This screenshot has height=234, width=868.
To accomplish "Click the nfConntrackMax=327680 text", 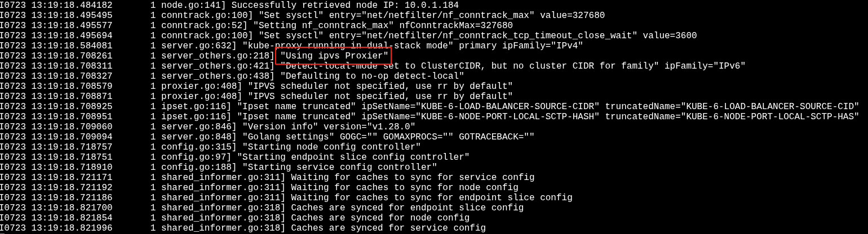I will (x=456, y=25).
